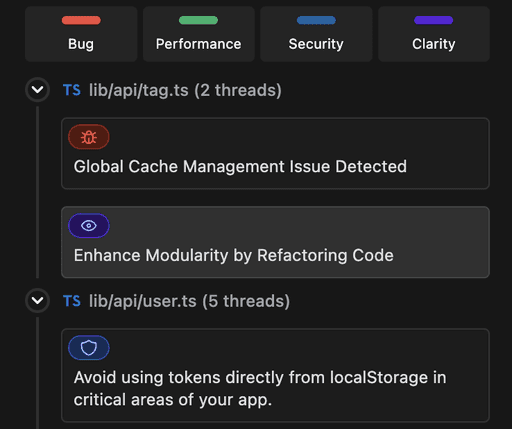Click the purple eye clarity icon

[89, 226]
